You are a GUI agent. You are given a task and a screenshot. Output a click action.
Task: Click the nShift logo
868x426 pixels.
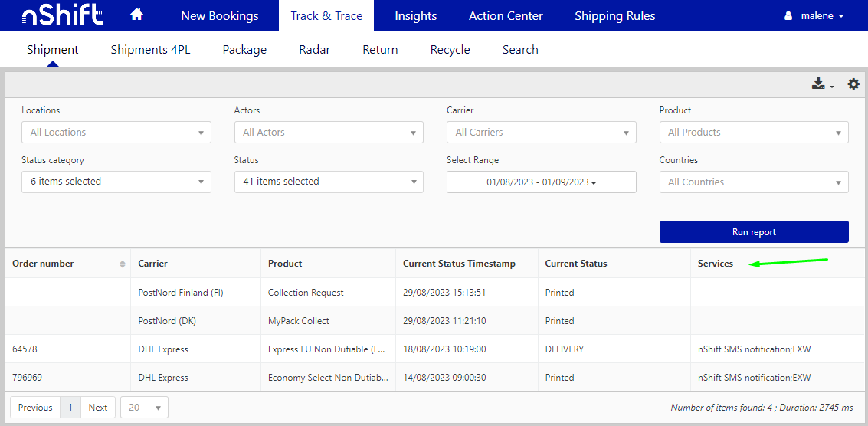52,15
